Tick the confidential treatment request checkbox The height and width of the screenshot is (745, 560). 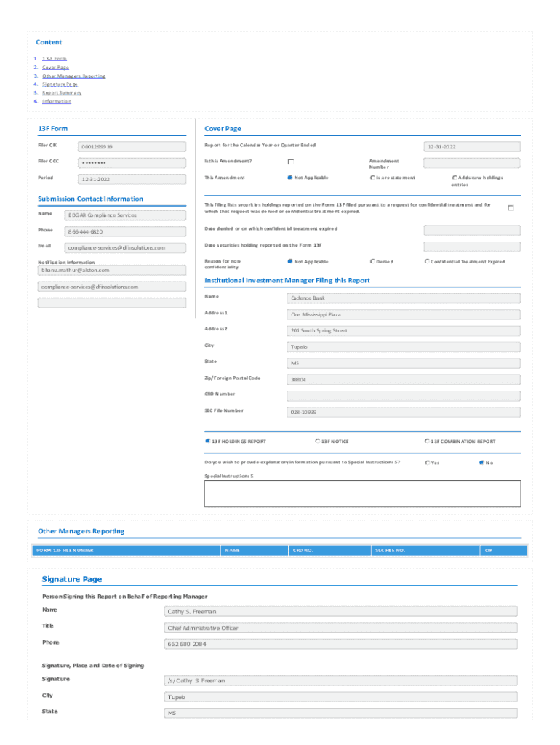coord(511,208)
